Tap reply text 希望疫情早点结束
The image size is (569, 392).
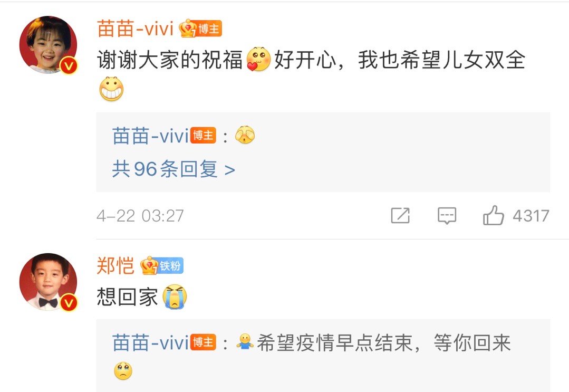[335, 343]
